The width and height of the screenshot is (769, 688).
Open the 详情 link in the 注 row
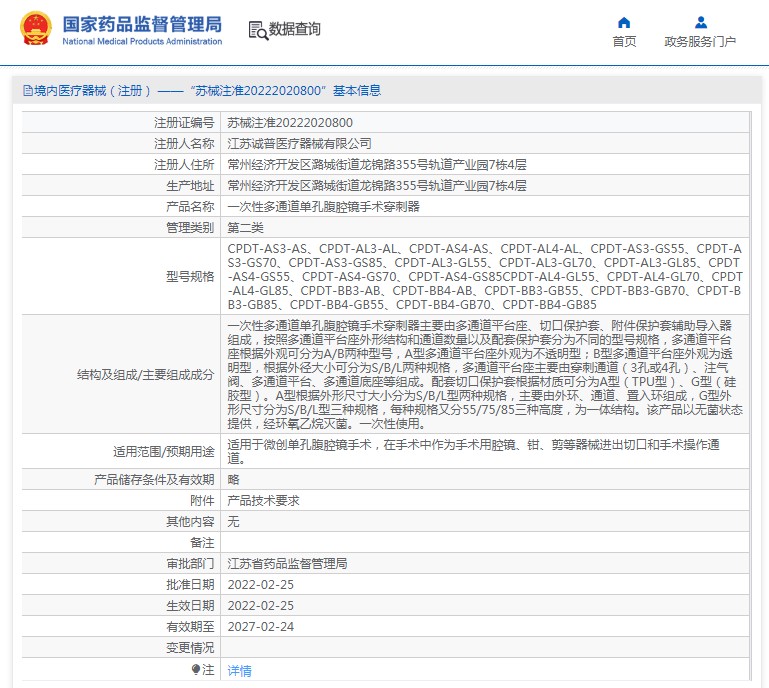point(239,670)
